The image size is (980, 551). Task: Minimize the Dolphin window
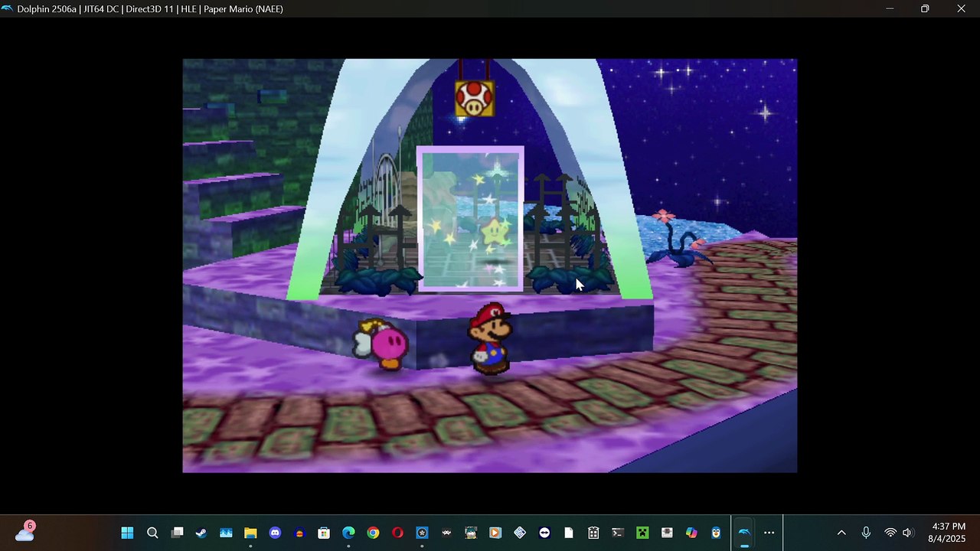point(890,8)
